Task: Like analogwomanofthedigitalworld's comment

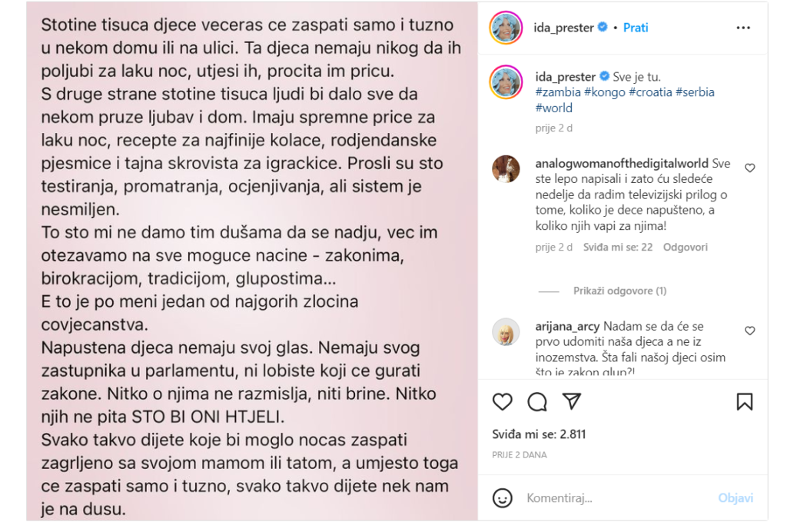Action: point(750,168)
